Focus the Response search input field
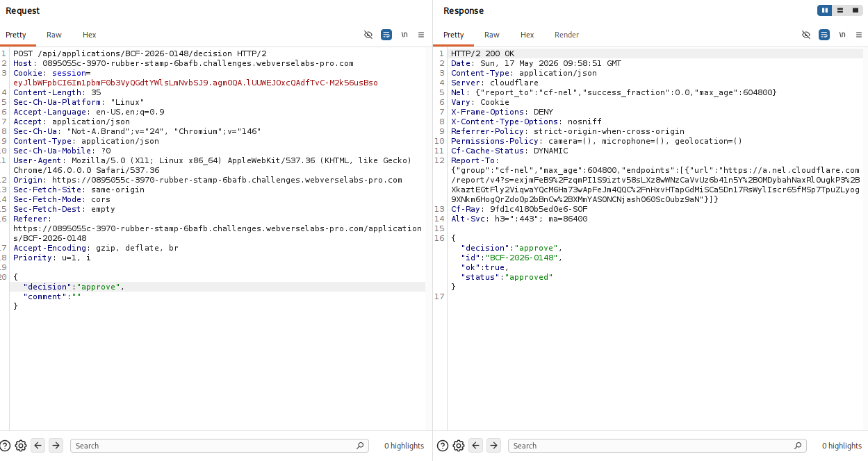 click(657, 446)
